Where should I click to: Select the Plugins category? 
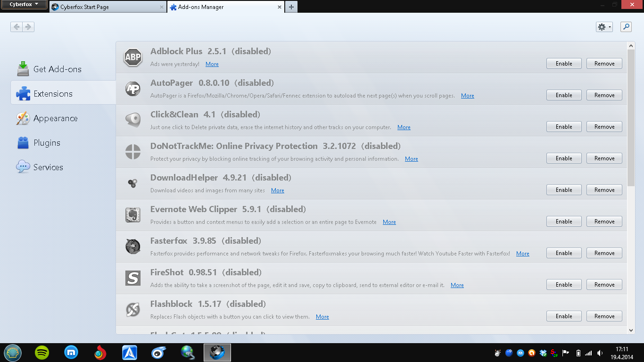tap(63, 143)
